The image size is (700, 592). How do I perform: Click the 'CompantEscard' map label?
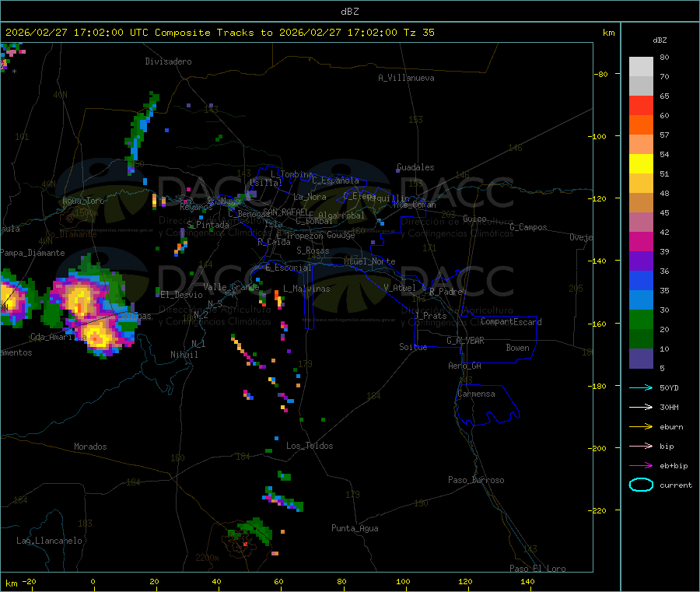[x=511, y=322]
